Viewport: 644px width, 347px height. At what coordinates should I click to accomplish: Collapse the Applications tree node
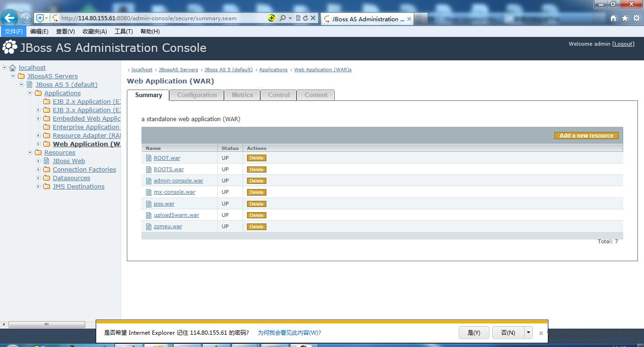tap(30, 93)
